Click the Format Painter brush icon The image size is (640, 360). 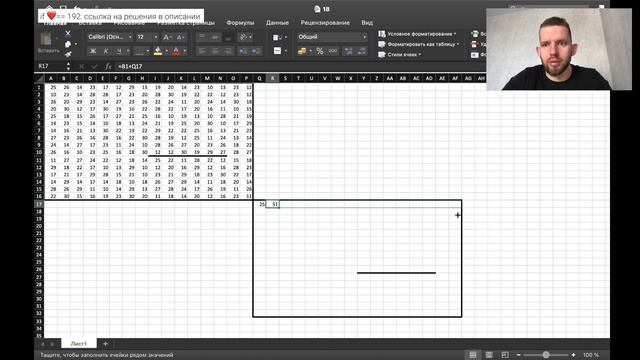[68, 53]
